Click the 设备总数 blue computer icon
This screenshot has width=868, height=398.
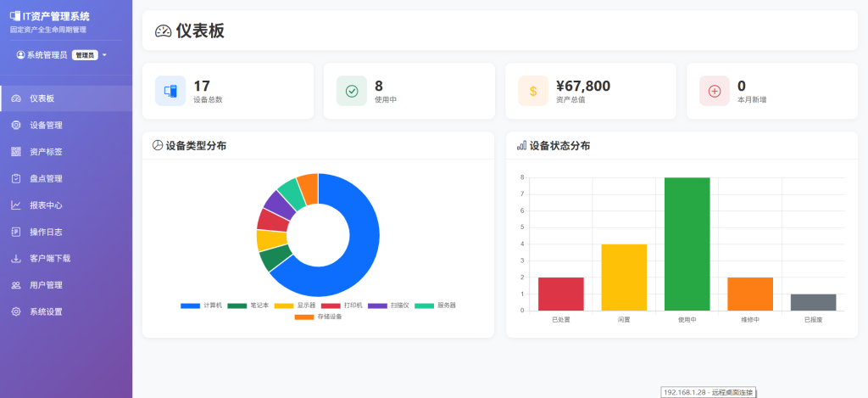170,91
